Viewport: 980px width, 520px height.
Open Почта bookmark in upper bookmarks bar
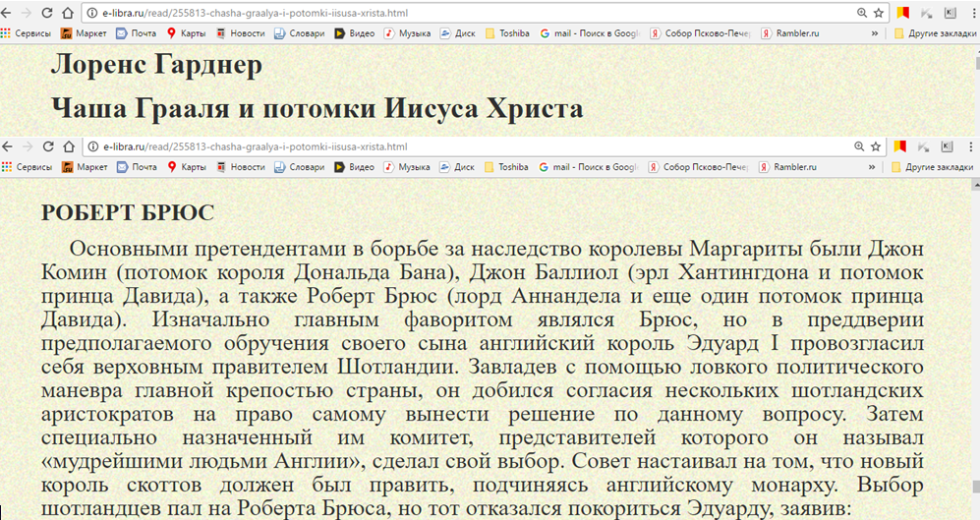[x=137, y=33]
